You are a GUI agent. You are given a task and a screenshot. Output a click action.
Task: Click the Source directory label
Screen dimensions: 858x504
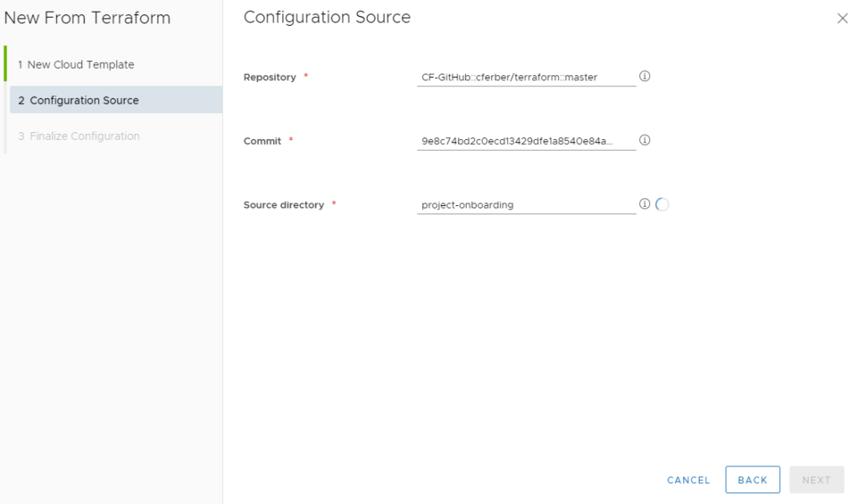pyautogui.click(x=283, y=205)
